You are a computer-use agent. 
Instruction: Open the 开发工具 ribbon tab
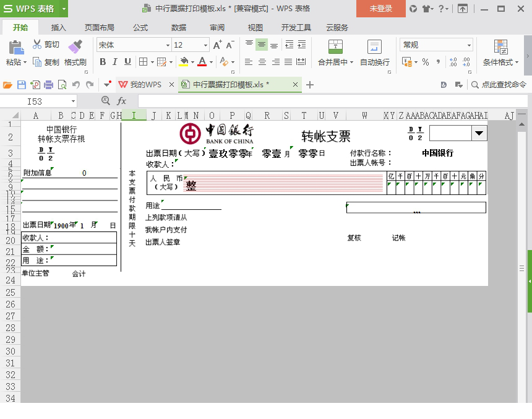click(x=296, y=27)
